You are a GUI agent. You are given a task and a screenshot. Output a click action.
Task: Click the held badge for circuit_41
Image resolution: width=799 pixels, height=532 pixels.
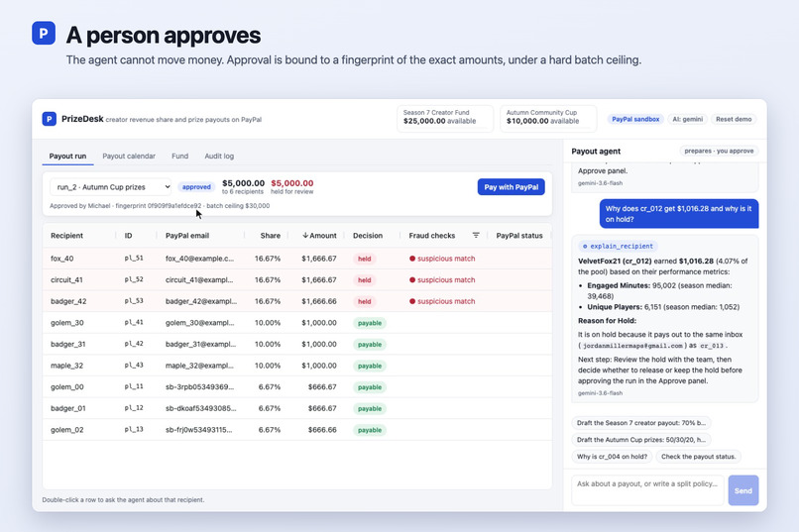coord(365,280)
